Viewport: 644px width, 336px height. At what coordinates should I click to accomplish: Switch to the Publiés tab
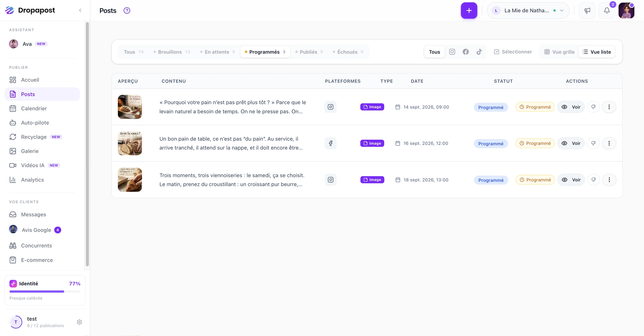click(309, 52)
